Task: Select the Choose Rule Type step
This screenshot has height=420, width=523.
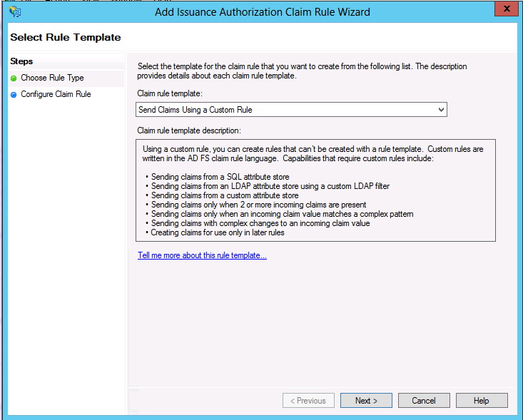Action: click(52, 78)
